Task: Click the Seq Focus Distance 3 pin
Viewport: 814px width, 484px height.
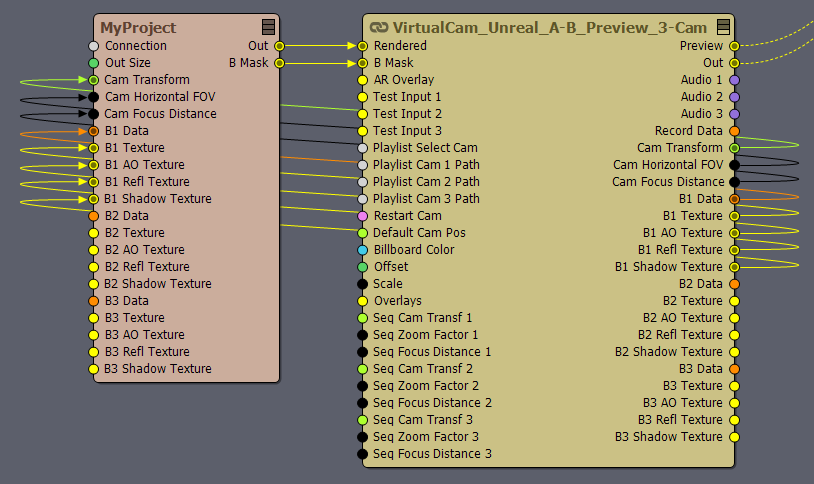Action: pyautogui.click(x=363, y=454)
